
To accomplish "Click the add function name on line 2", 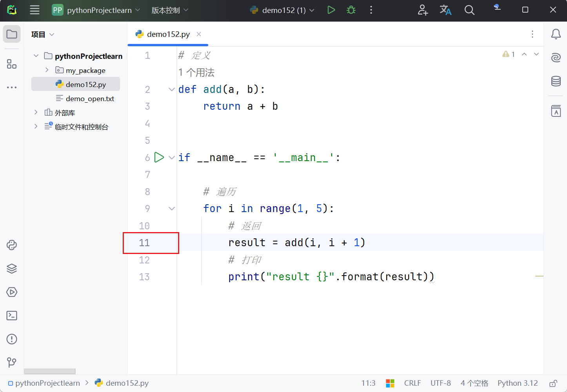I will pyautogui.click(x=213, y=89).
